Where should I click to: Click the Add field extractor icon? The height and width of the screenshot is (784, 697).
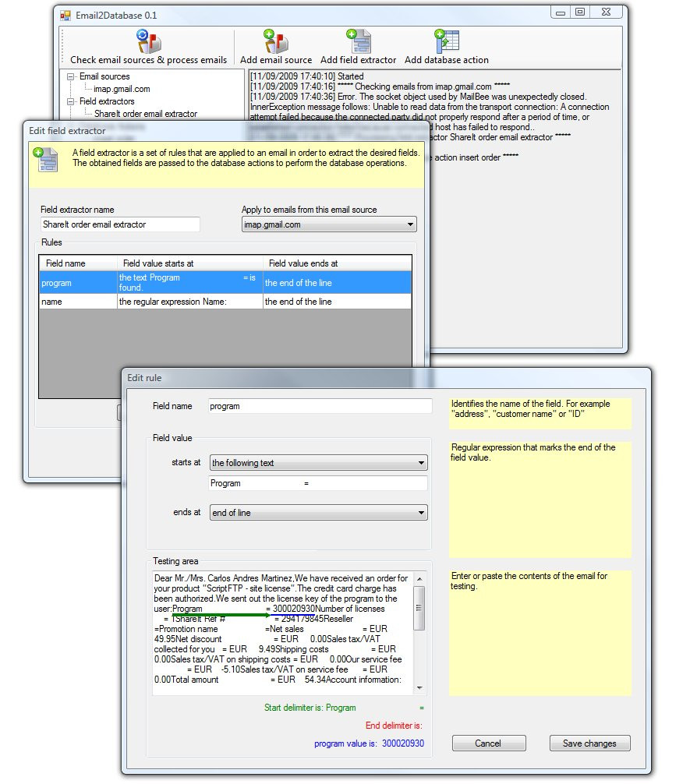359,41
